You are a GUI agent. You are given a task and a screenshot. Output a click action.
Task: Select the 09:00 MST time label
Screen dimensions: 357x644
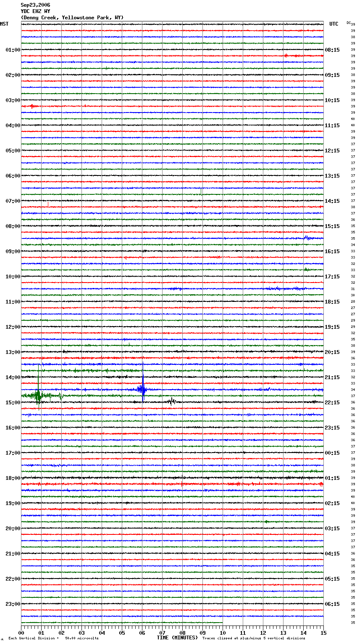(13, 251)
